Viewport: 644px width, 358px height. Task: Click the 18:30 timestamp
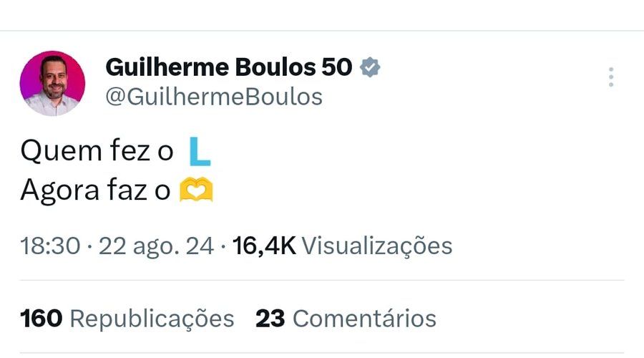[49, 246]
